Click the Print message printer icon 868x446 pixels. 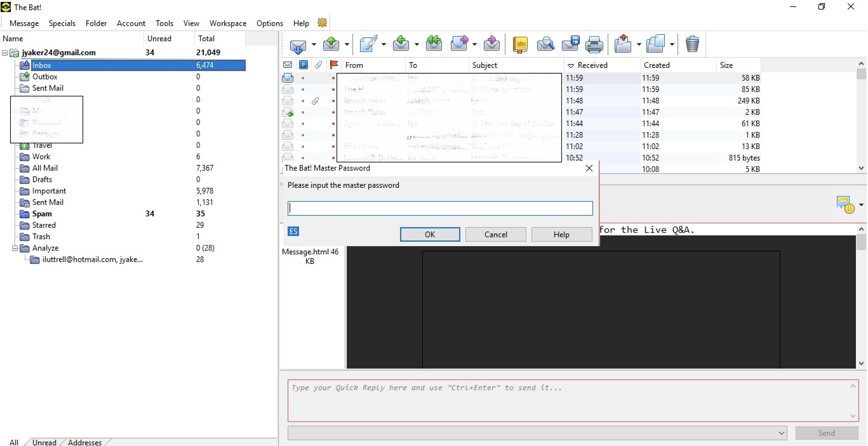594,45
